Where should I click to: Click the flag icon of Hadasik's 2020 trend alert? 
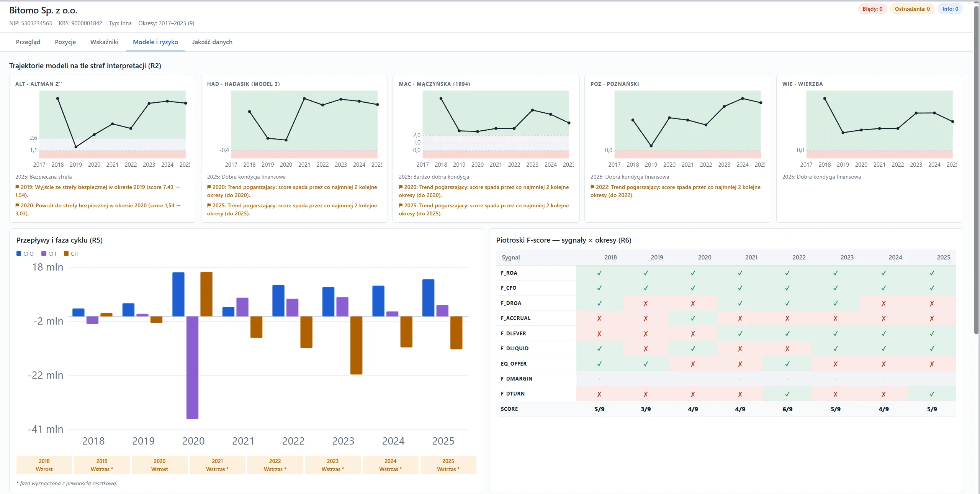(x=209, y=187)
